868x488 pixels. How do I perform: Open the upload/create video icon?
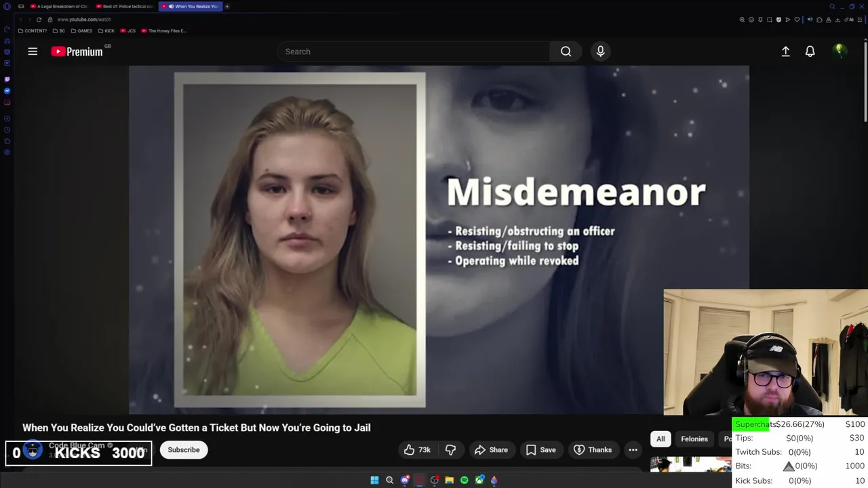click(x=785, y=52)
